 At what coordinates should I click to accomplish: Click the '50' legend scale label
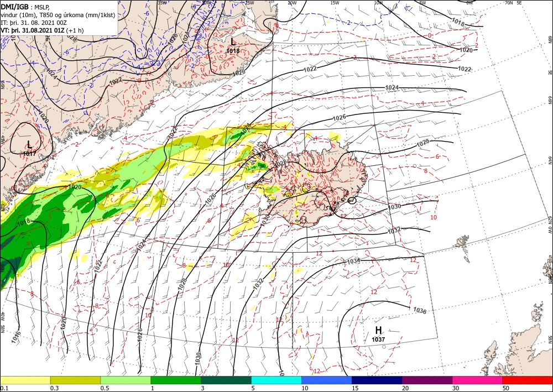505,388
